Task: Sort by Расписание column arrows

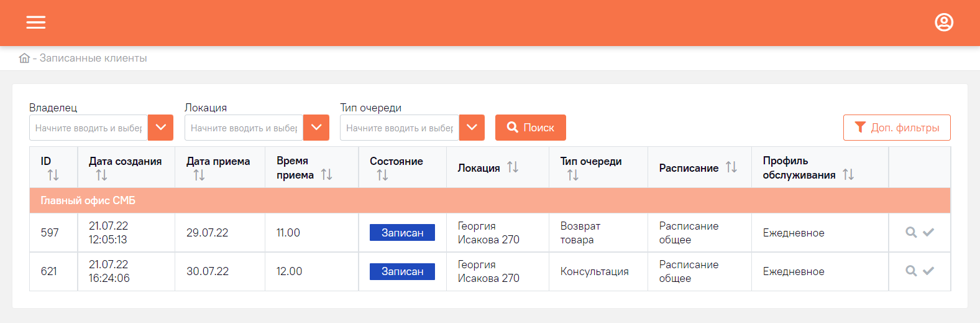Action: click(731, 167)
